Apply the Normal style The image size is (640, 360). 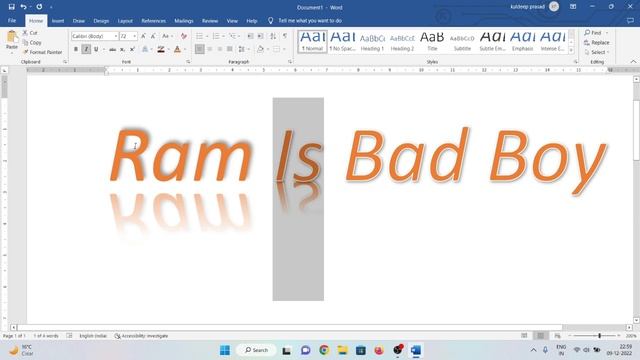313,41
